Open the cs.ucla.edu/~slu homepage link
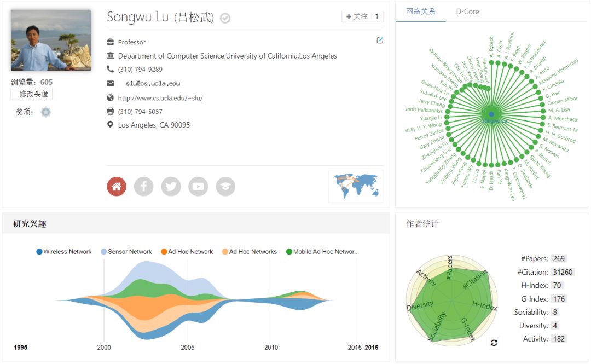 160,98
